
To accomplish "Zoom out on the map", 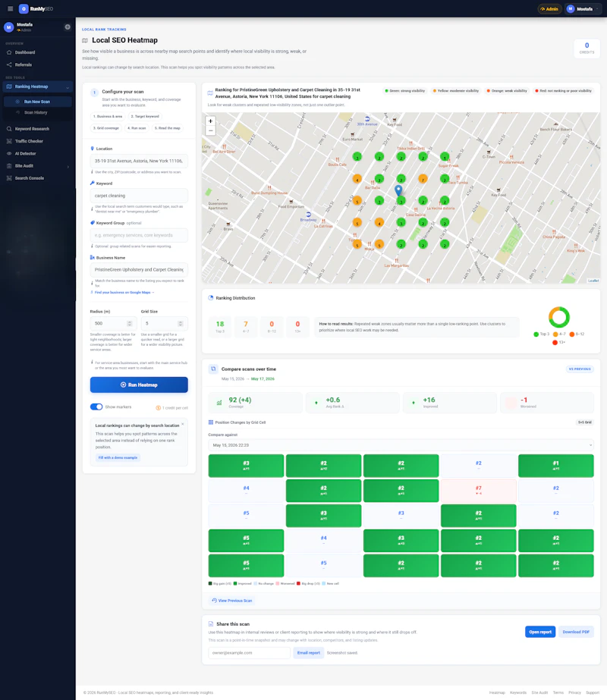I will click(x=210, y=130).
